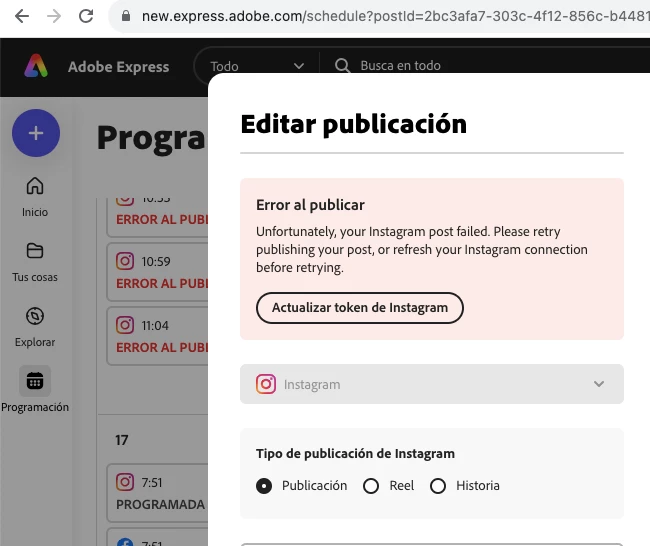Select the Reel radio button
Screen dimensions: 650x546
click(x=371, y=486)
